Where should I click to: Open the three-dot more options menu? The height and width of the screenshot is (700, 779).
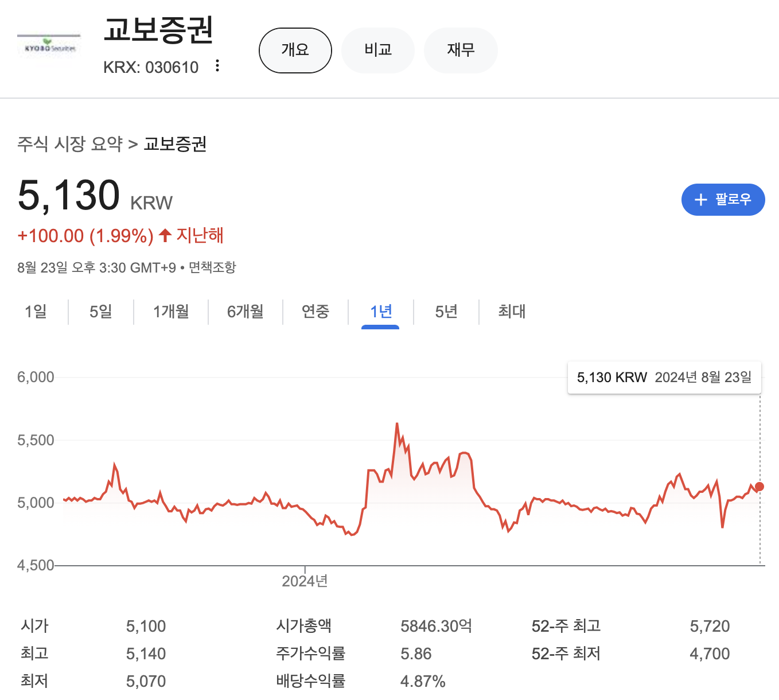pos(217,66)
